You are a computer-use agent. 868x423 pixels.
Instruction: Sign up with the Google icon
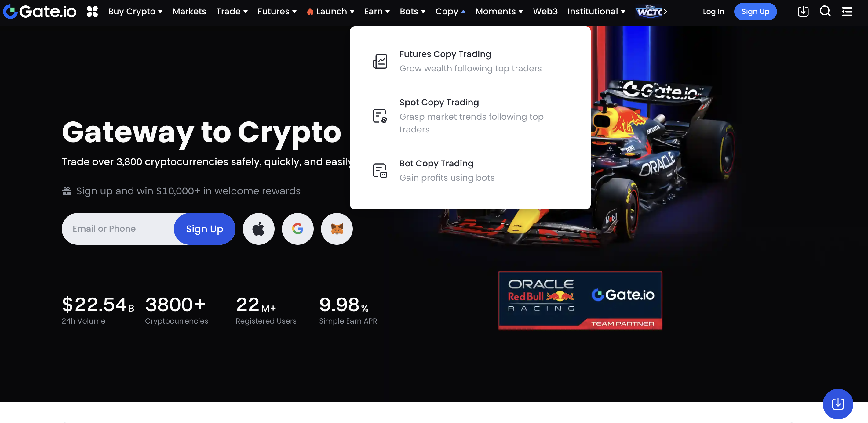coord(297,229)
